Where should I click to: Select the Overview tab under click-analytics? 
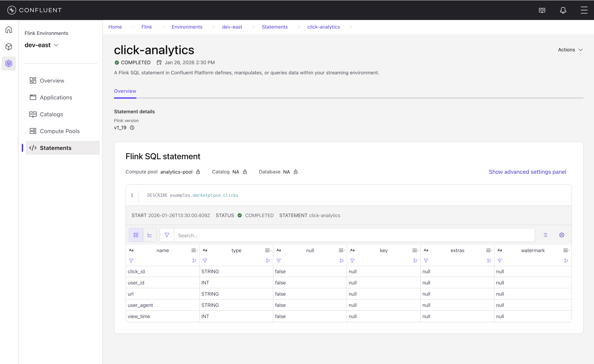click(125, 91)
